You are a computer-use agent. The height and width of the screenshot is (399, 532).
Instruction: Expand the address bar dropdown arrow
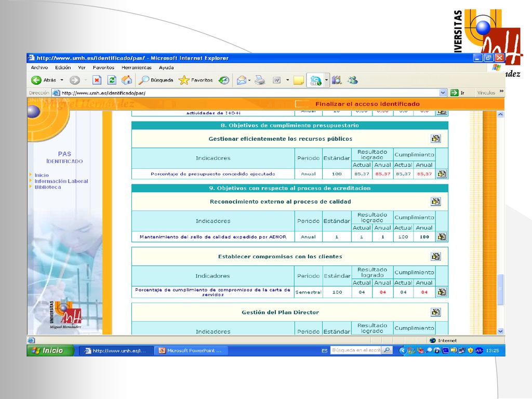443,92
